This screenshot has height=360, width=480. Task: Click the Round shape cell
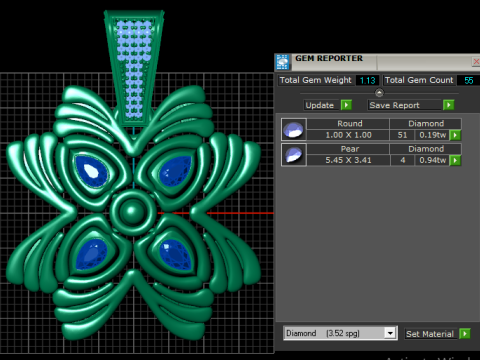click(x=349, y=124)
